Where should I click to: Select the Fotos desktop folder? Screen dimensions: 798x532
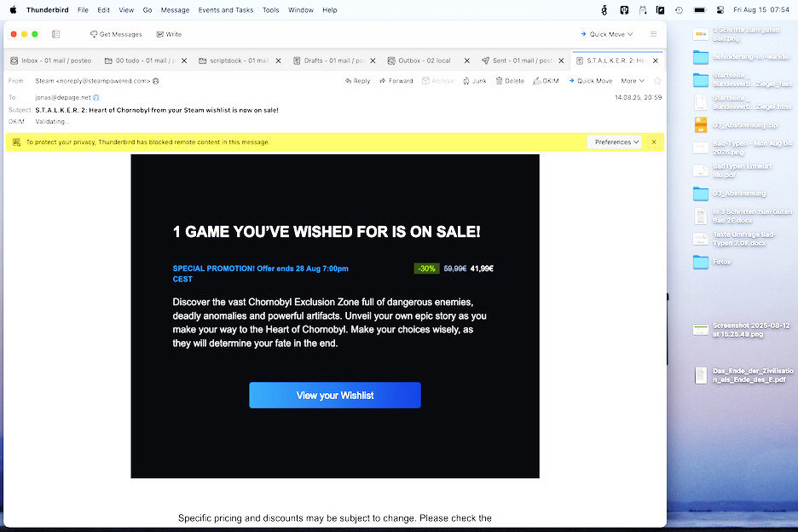pyautogui.click(x=713, y=262)
